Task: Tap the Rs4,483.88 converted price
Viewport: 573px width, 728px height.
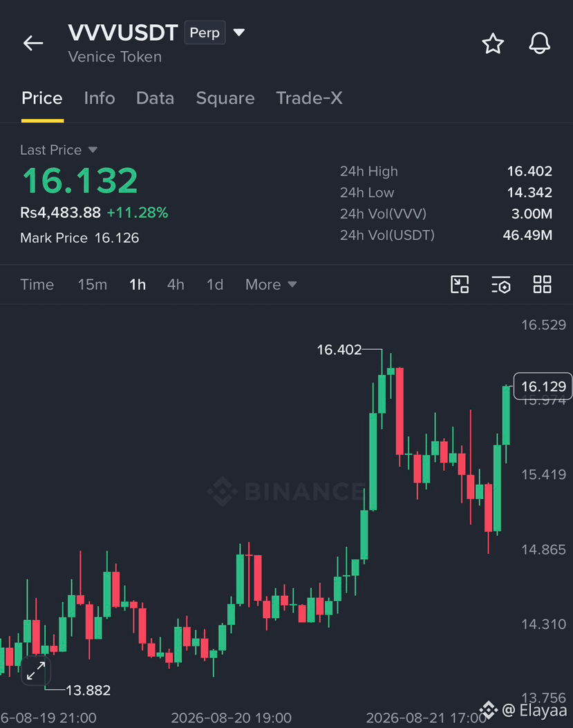Action: click(60, 213)
